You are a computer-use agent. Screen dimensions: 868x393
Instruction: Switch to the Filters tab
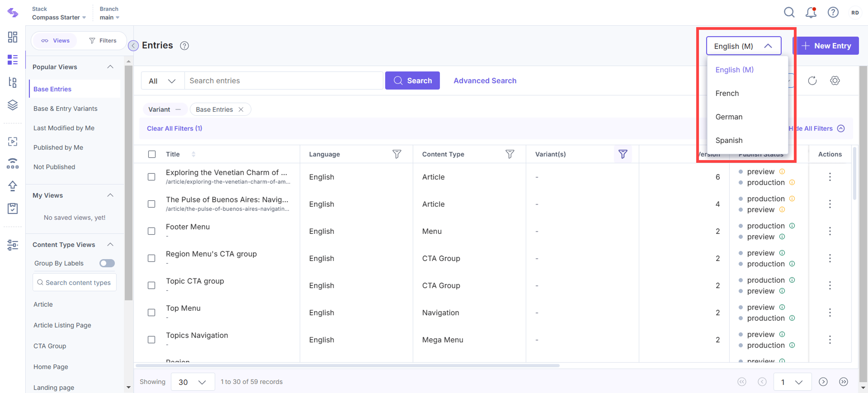pos(102,40)
